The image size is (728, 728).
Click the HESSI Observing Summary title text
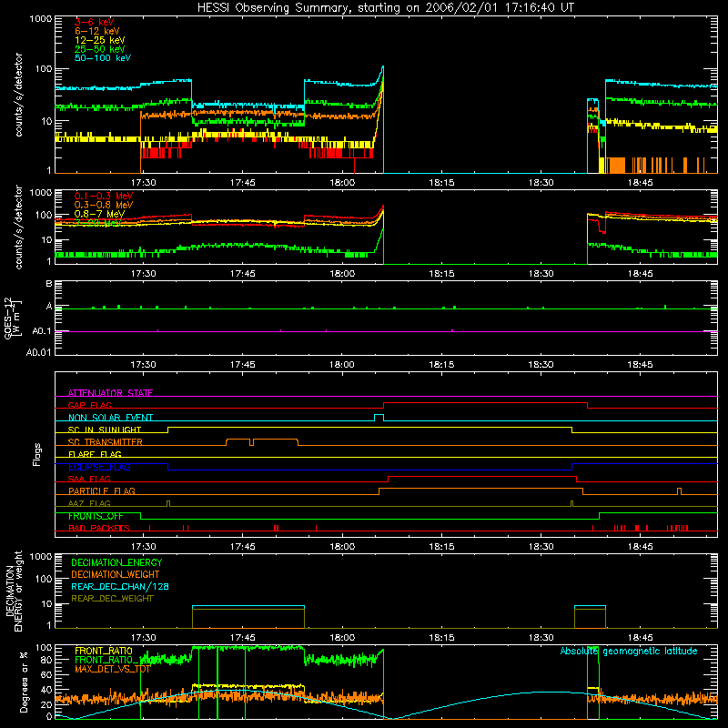coord(386,7)
